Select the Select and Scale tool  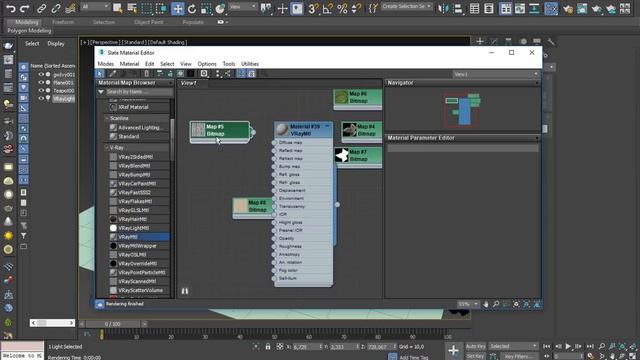click(206, 8)
